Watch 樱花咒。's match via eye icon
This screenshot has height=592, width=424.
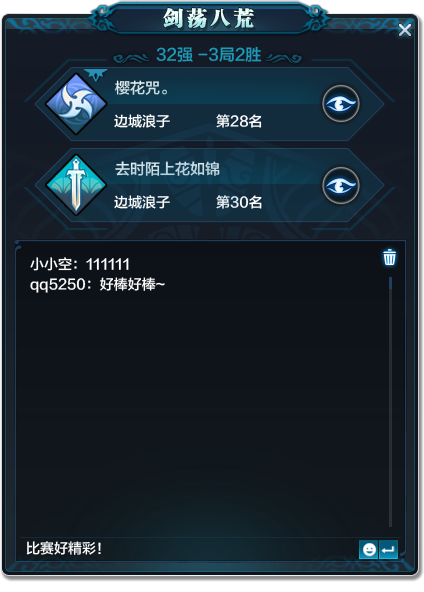pyautogui.click(x=341, y=104)
